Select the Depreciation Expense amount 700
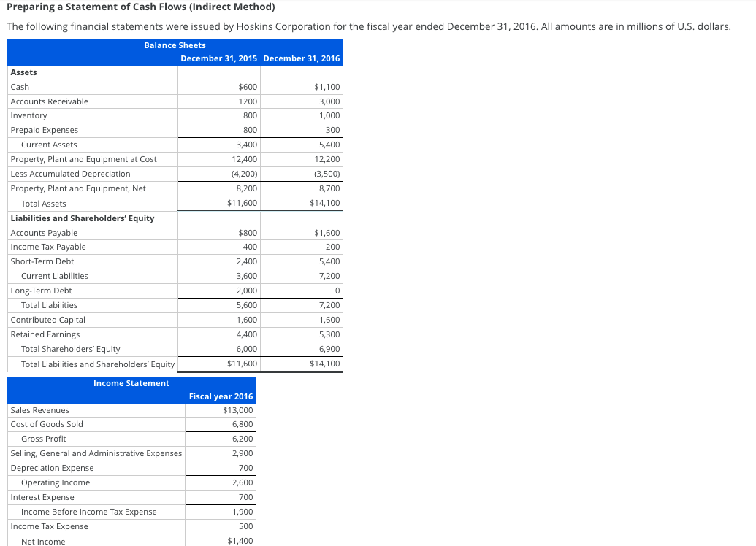 click(246, 468)
